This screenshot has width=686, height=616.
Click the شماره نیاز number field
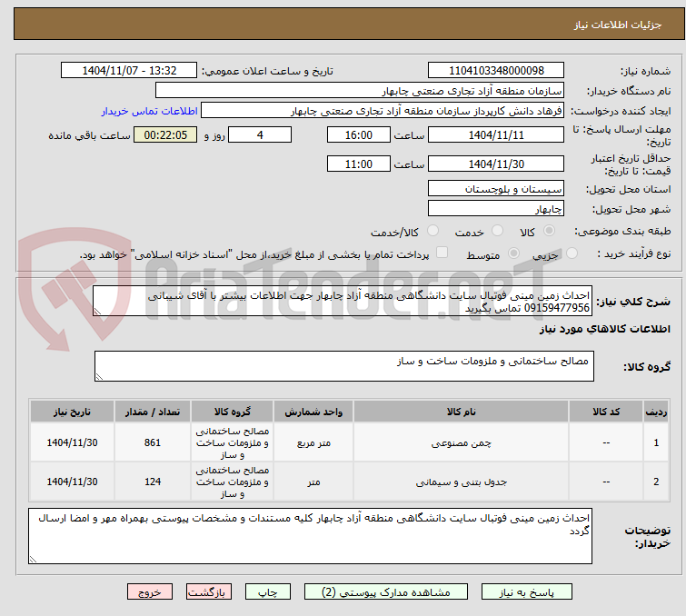[496, 71]
